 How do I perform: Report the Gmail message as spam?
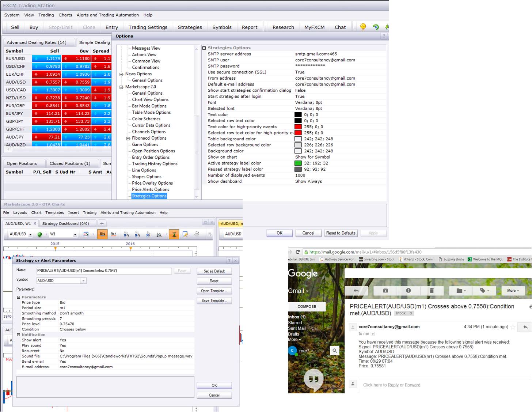tap(408, 291)
